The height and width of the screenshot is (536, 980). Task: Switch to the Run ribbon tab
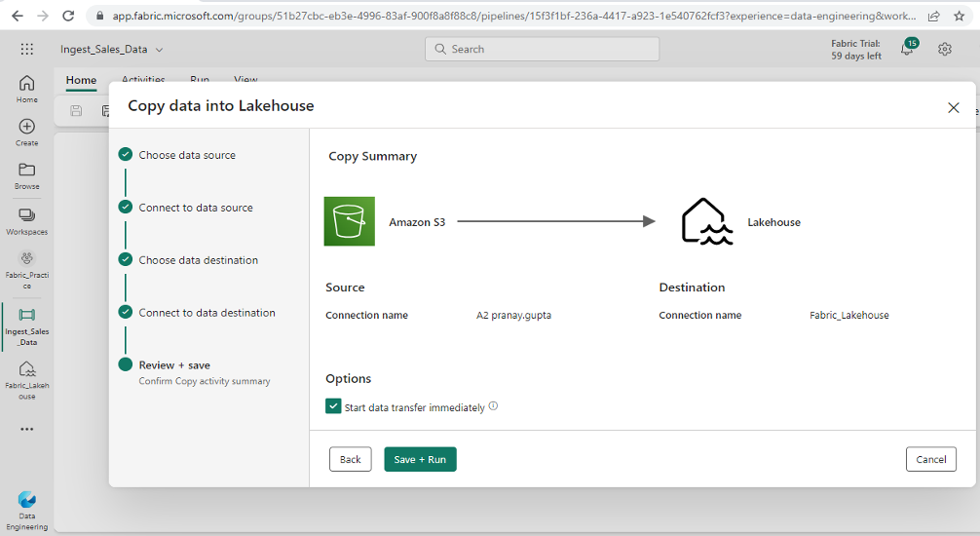[x=200, y=80]
